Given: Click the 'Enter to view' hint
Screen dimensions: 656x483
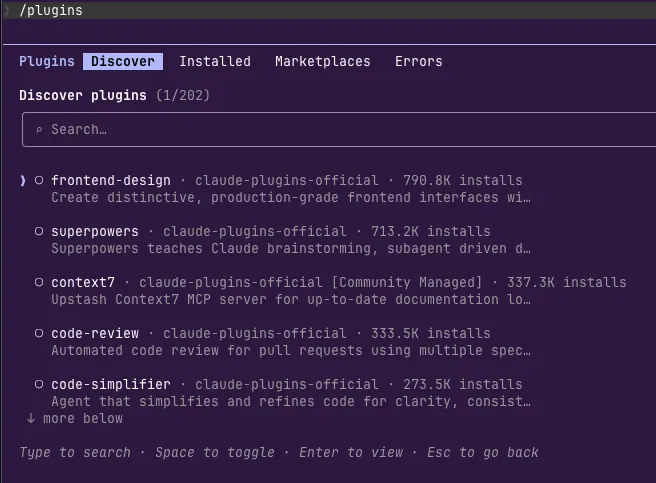Looking at the screenshot, I should [x=351, y=452].
